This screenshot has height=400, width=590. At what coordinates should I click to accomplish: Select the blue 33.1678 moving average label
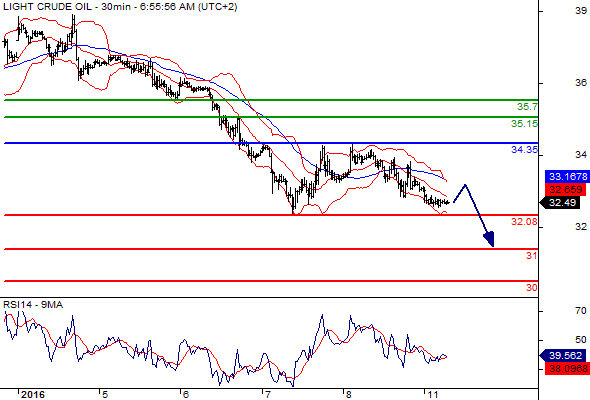(567, 176)
